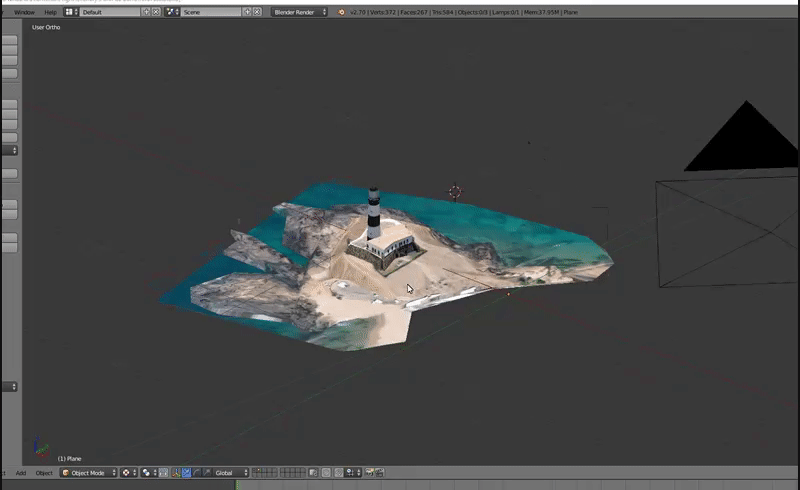This screenshot has height=490, width=800.
Task: Click the Tris:584 statistic
Action: (x=442, y=12)
